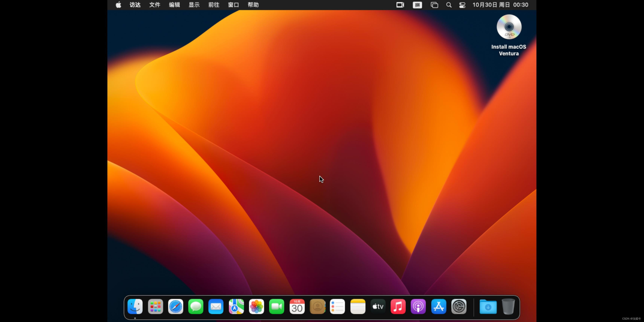Viewport: 644px width, 322px height.
Task: Start FaceTime from the Dock
Action: click(277, 306)
